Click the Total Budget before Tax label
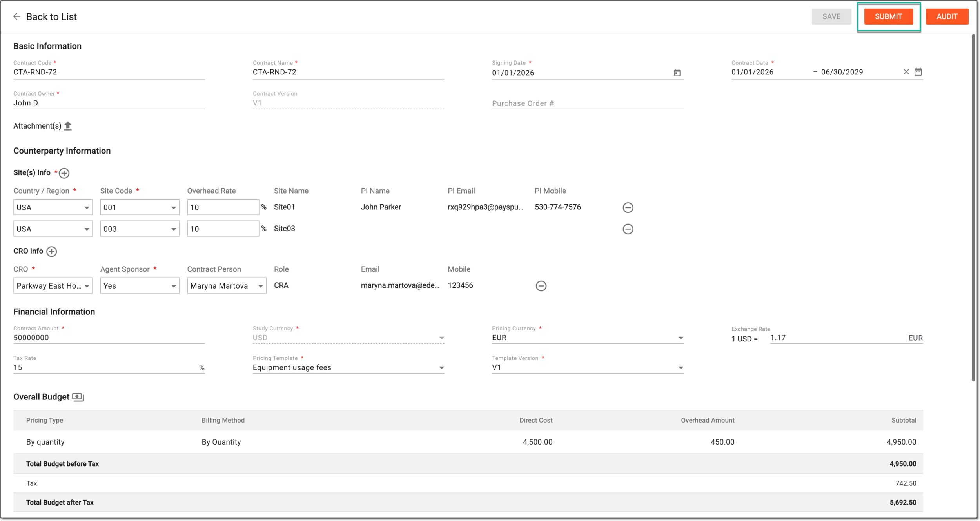 pyautogui.click(x=62, y=464)
